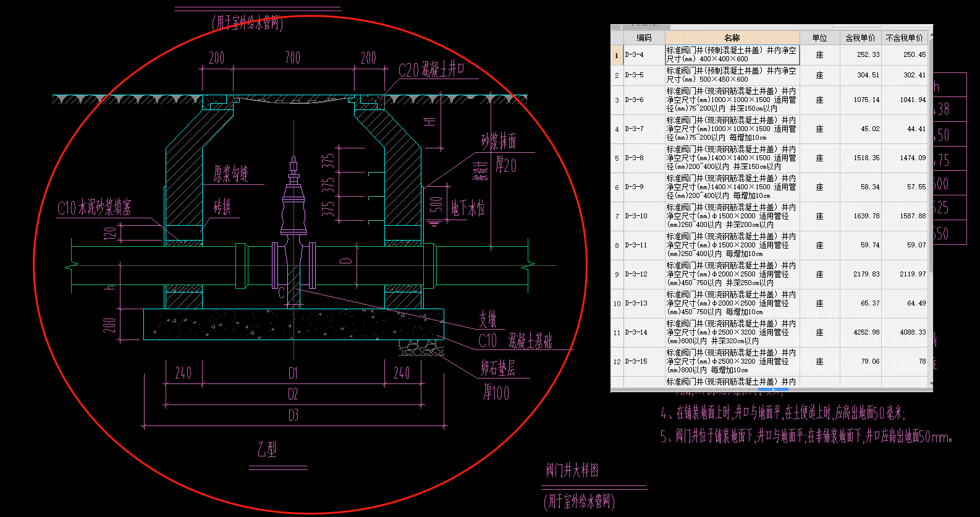Select the 厚100 text in drawing
This screenshot has width=980, height=517.
click(496, 393)
